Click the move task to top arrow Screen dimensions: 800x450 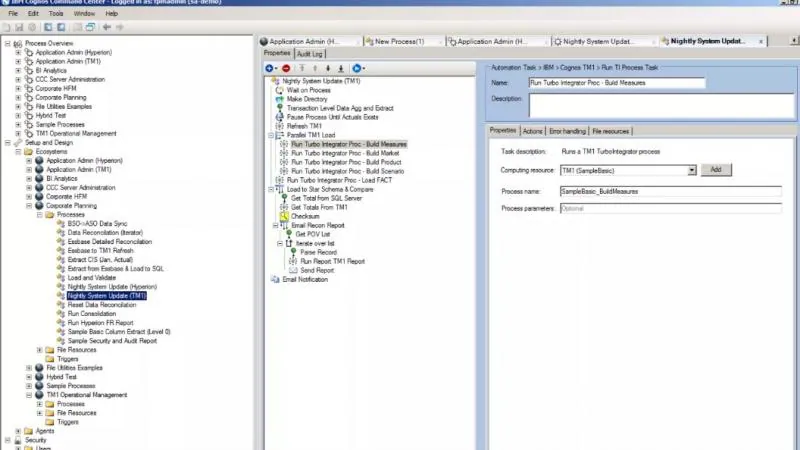tap(302, 68)
